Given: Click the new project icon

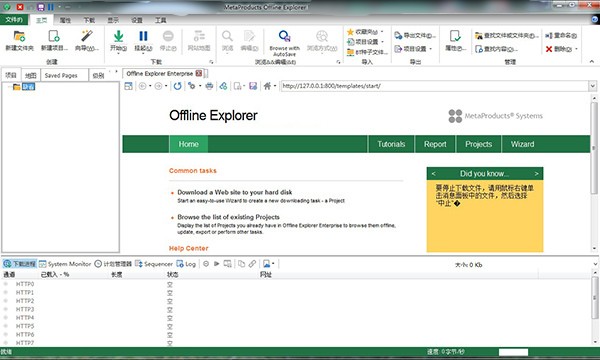Looking at the screenshot, I should pyautogui.click(x=54, y=36).
